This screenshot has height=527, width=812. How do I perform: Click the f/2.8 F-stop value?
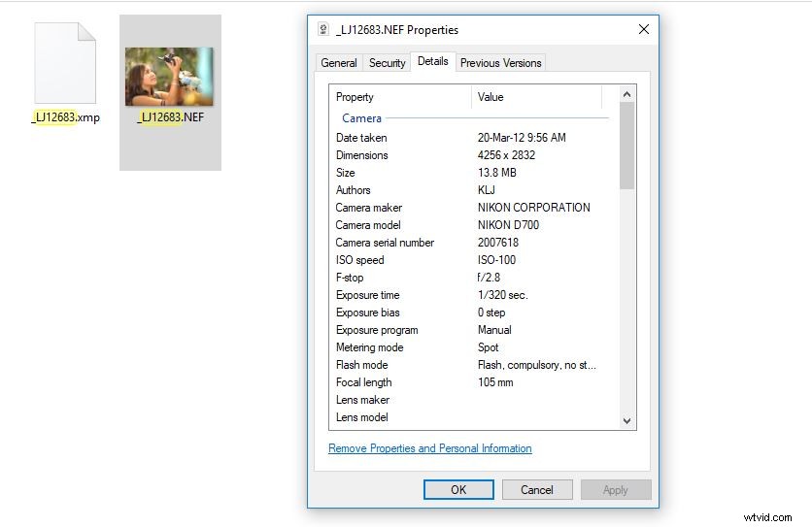[x=489, y=278]
